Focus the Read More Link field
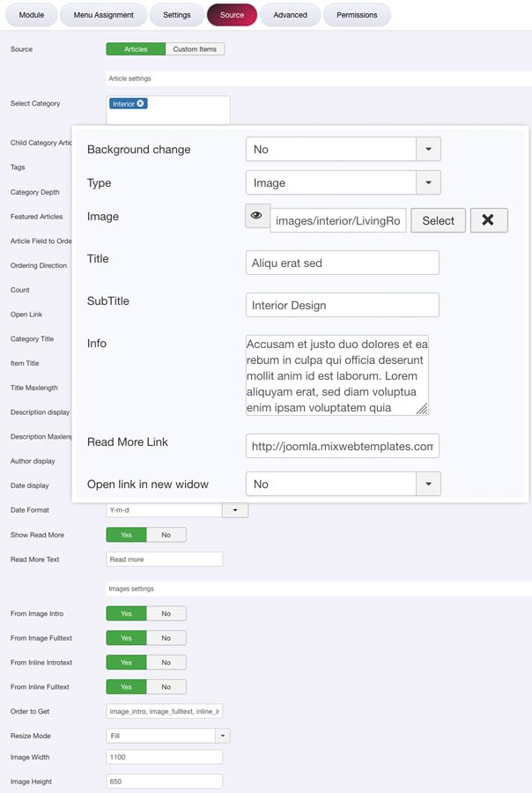Screen dimensions: 532x793 342,446
